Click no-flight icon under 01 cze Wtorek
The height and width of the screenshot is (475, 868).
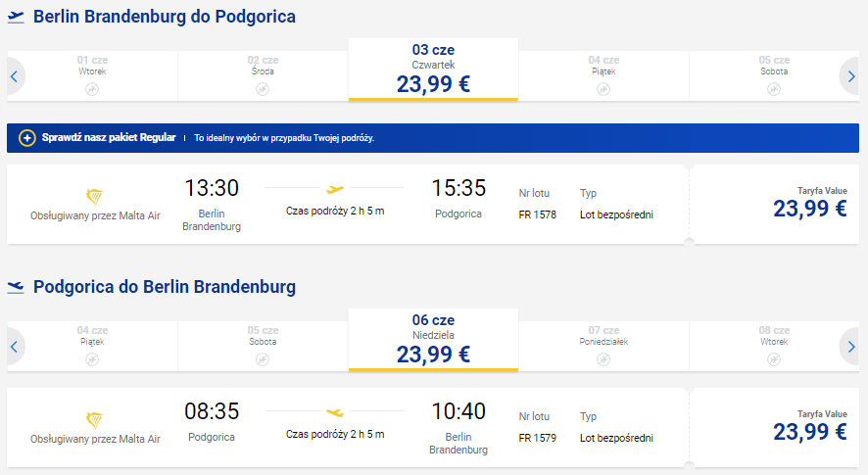pyautogui.click(x=92, y=89)
